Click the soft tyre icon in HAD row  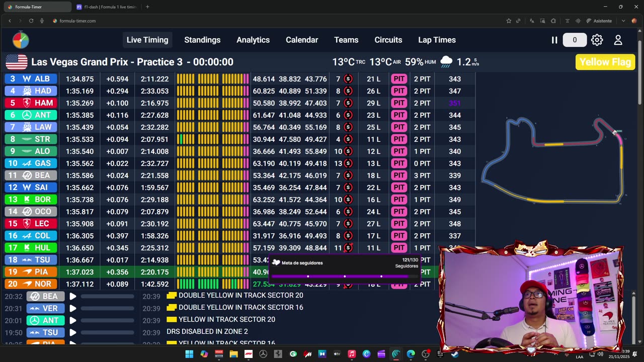click(x=348, y=91)
